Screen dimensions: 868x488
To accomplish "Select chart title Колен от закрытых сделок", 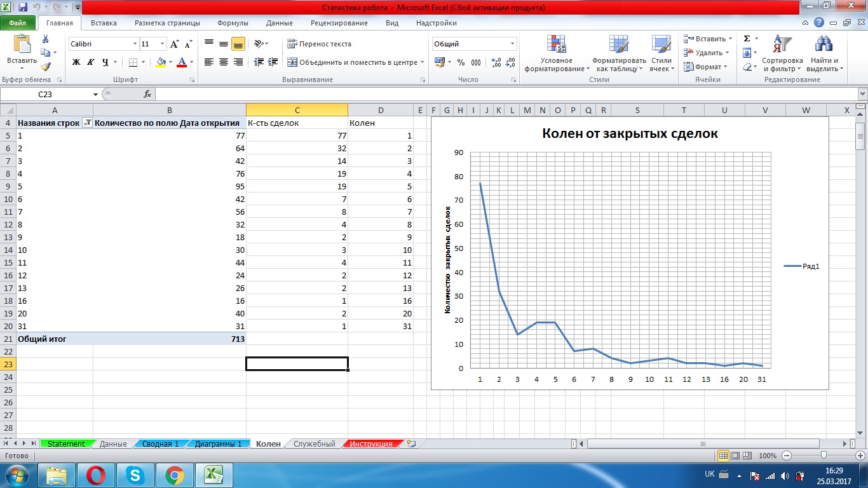I will tap(630, 133).
